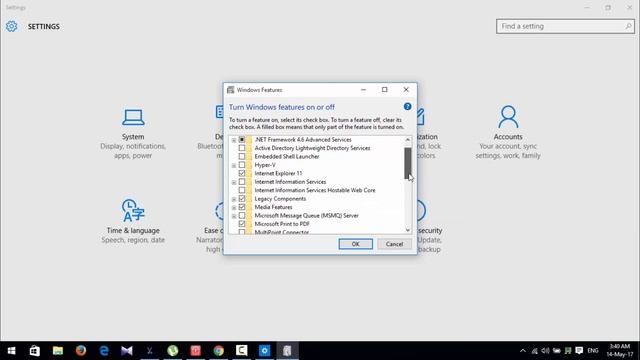Check Internet Information Services box
Image resolution: width=640 pixels, height=360 pixels.
coord(242,182)
